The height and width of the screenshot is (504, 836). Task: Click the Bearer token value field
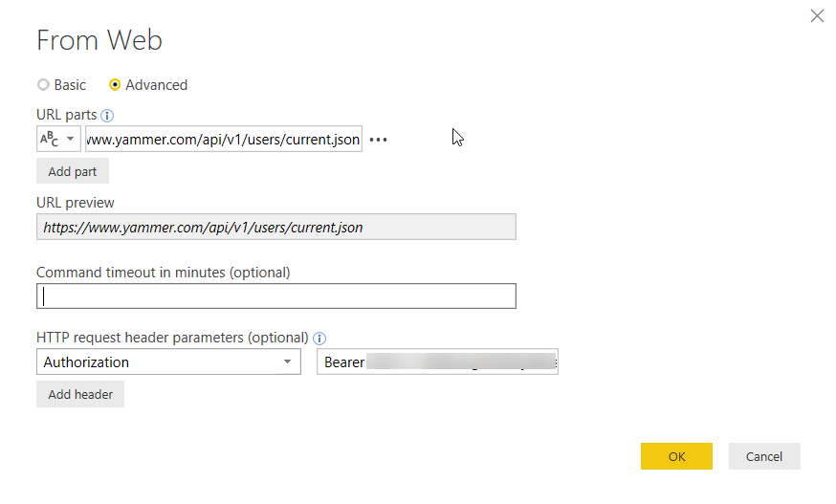pos(437,362)
